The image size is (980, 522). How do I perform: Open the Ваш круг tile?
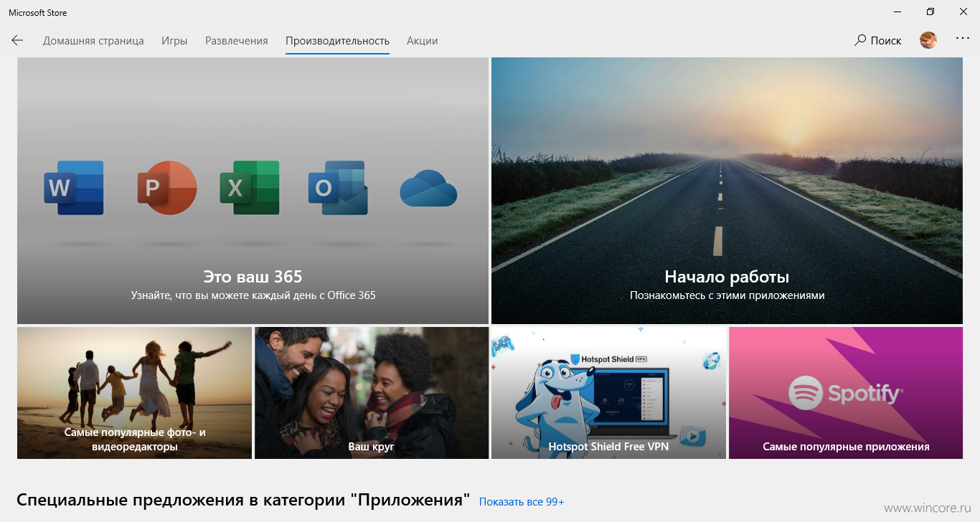pos(372,393)
